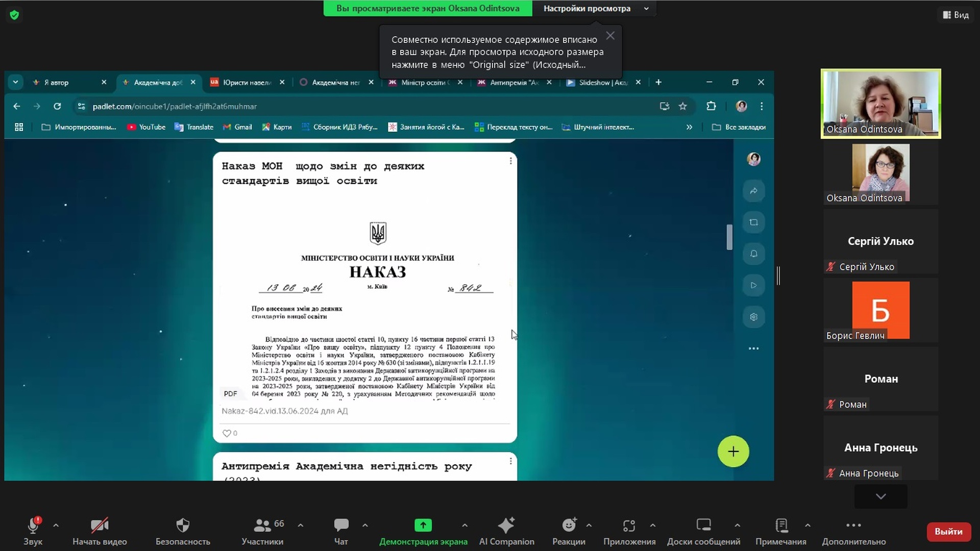Unmute the microphone with the Звук button

coord(33,531)
